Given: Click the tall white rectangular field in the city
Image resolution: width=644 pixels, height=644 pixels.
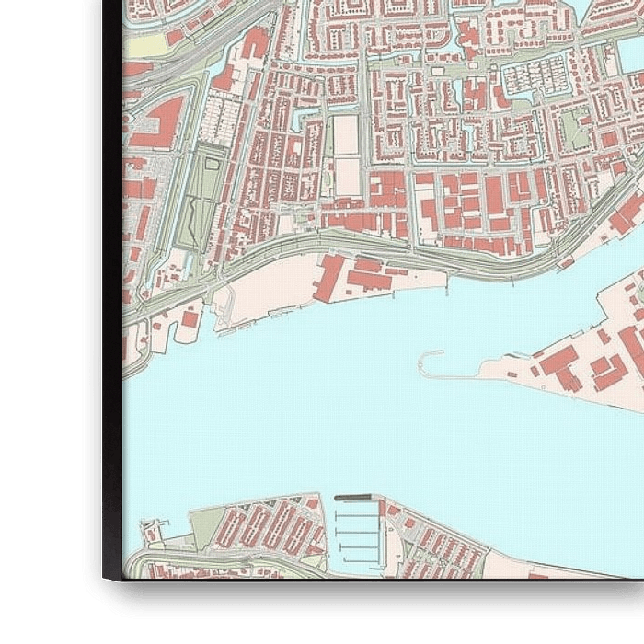Looking at the screenshot, I should (346, 155).
